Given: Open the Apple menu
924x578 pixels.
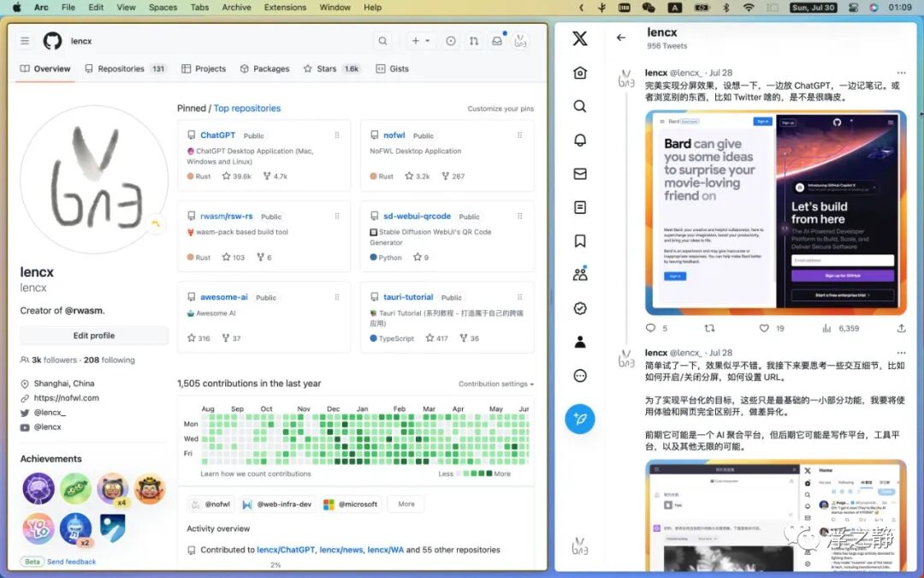Looking at the screenshot, I should tap(16, 7).
